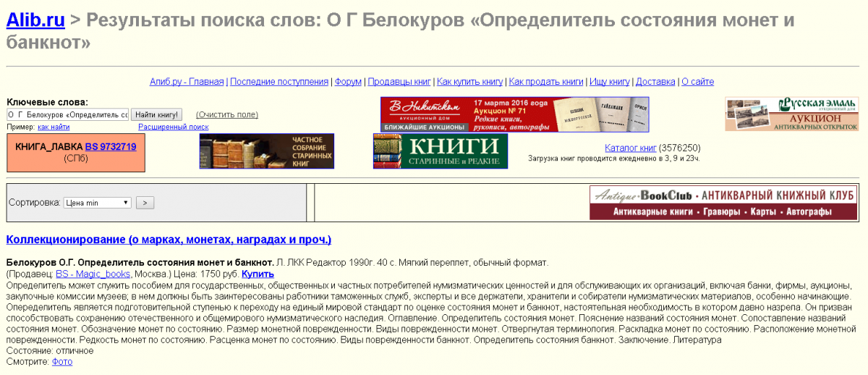Screen dimensions: 868x375
Task: Open Как купить книгу link
Action: pyautogui.click(x=469, y=82)
